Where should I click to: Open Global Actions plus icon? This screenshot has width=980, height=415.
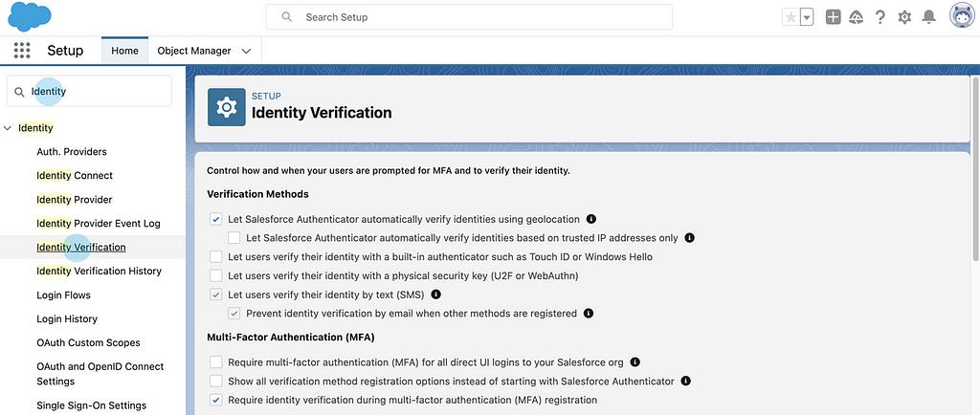pos(834,17)
